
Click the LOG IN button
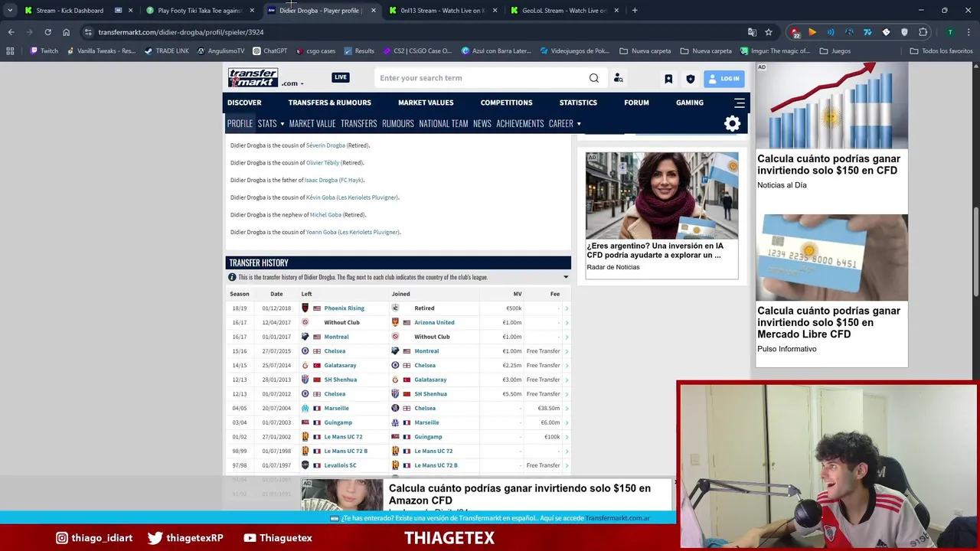point(724,78)
